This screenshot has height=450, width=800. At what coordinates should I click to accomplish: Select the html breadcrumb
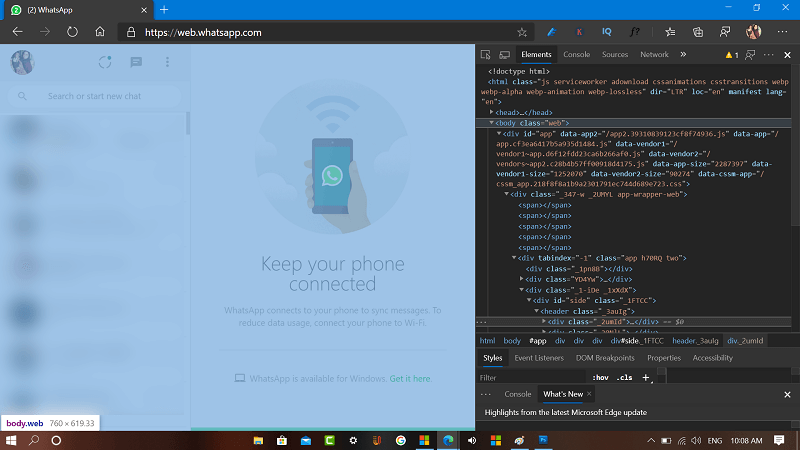tap(487, 341)
